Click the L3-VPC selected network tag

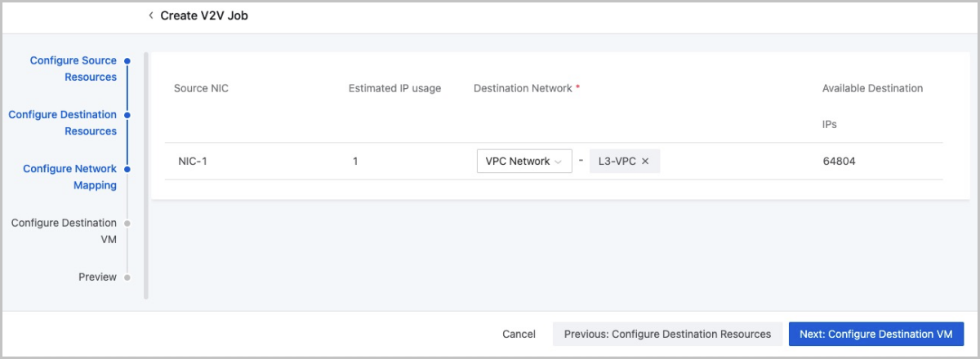coord(617,162)
